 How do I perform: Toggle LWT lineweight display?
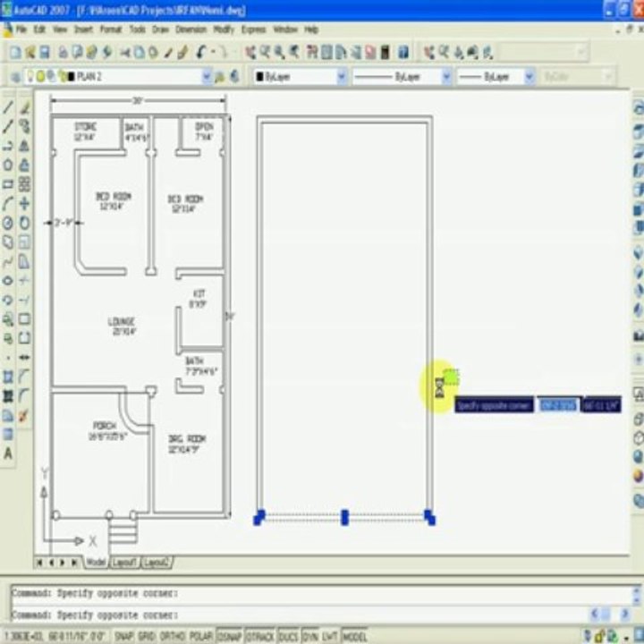329,637
